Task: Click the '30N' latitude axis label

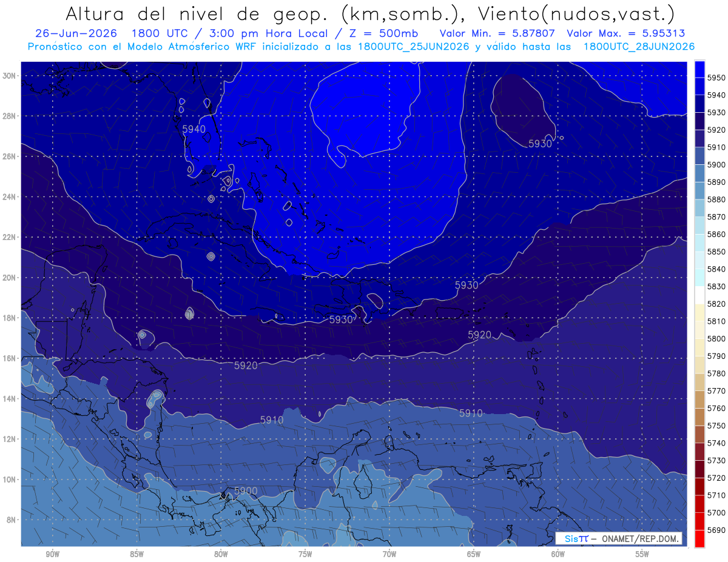Action: pyautogui.click(x=10, y=75)
